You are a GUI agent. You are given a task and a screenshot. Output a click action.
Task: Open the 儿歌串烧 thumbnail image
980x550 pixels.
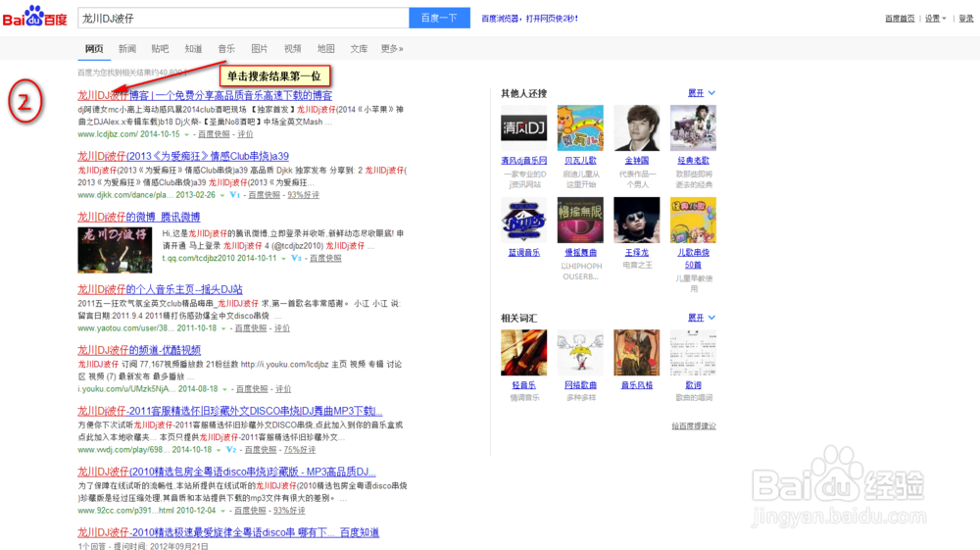(x=693, y=220)
